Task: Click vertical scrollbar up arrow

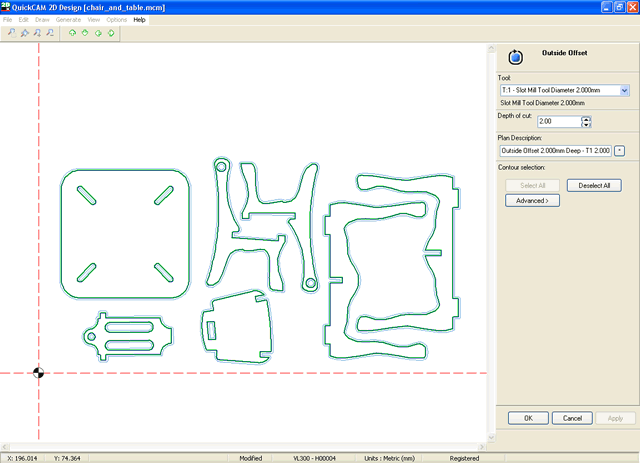Action: (491, 48)
